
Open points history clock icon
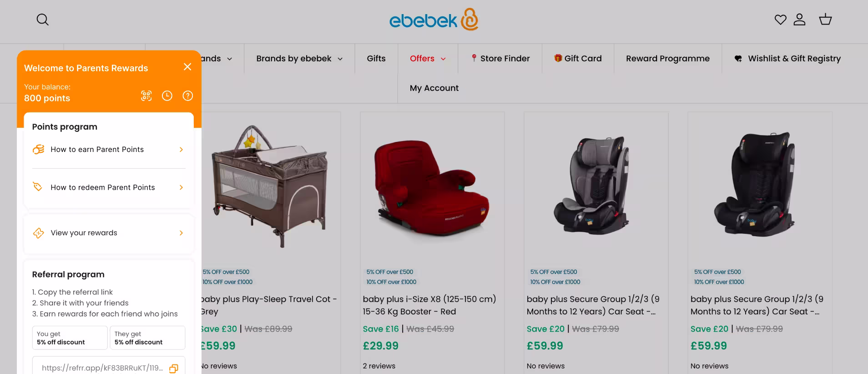click(167, 96)
